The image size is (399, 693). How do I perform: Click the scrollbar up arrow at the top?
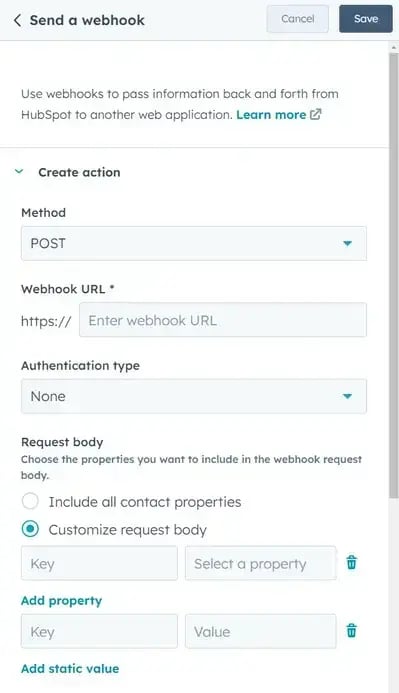(x=394, y=47)
